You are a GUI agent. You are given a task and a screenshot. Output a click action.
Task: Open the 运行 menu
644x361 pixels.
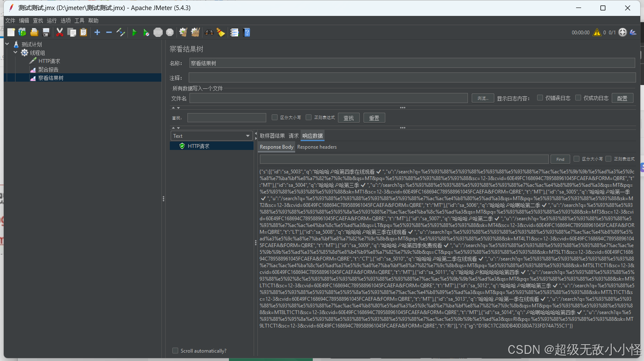[52, 21]
